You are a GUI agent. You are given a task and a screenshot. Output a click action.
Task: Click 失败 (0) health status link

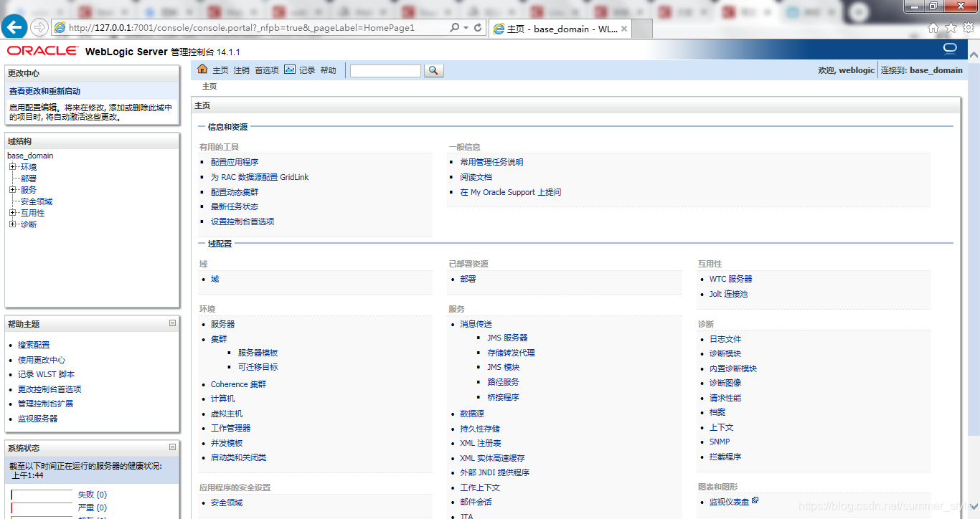(93, 495)
